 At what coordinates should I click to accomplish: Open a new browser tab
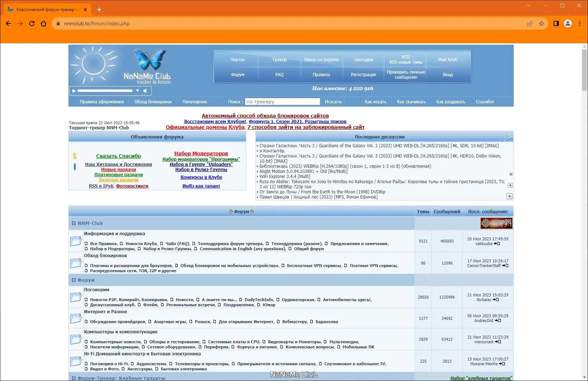pos(99,10)
